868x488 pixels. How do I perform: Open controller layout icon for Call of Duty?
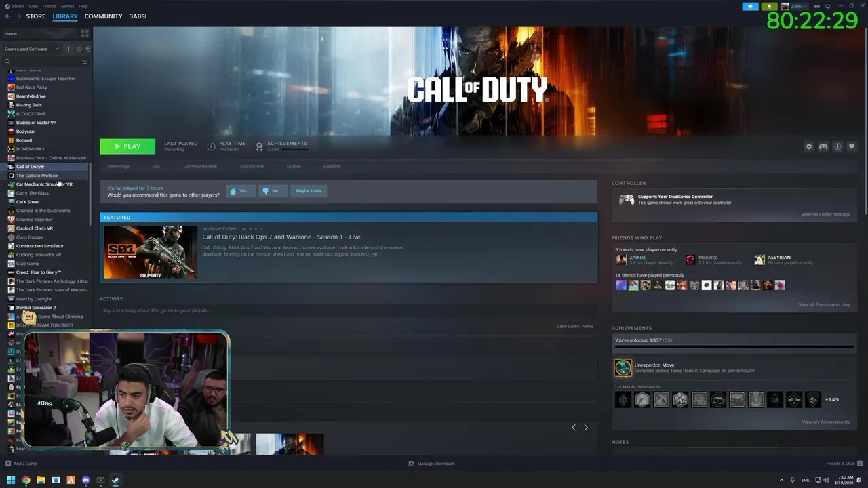tap(823, 146)
